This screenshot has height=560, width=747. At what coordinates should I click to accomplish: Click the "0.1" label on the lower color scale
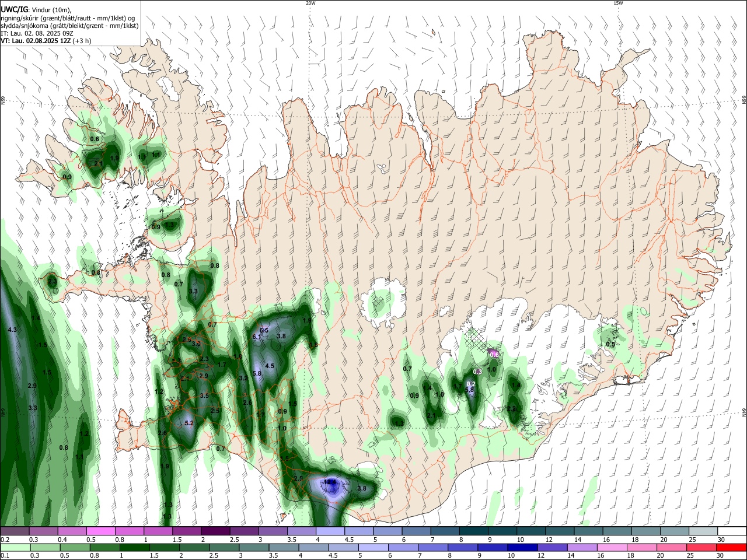tap(5, 556)
